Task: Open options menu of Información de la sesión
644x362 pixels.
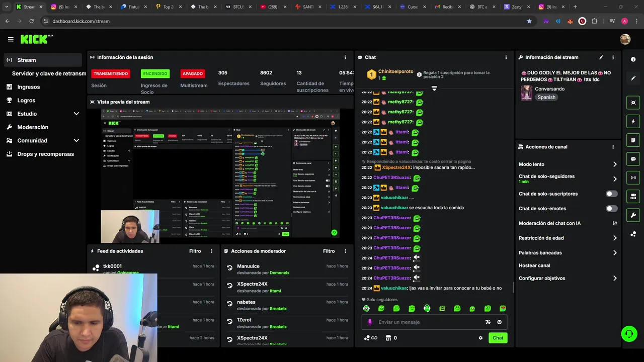Action: [345, 57]
